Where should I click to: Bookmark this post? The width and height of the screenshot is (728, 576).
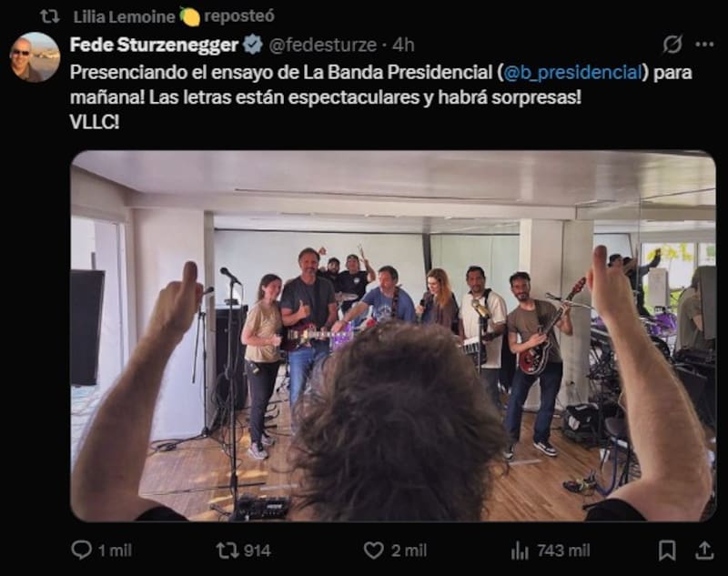click(667, 550)
